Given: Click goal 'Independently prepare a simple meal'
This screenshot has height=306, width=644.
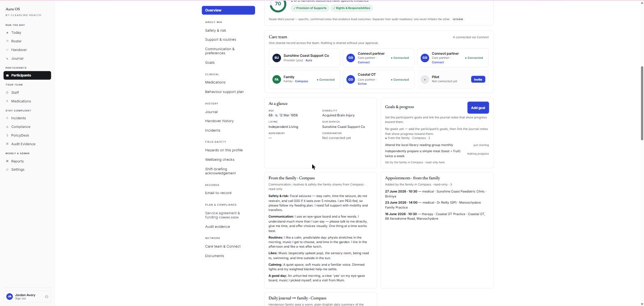Looking at the screenshot, I should pyautogui.click(x=423, y=154).
